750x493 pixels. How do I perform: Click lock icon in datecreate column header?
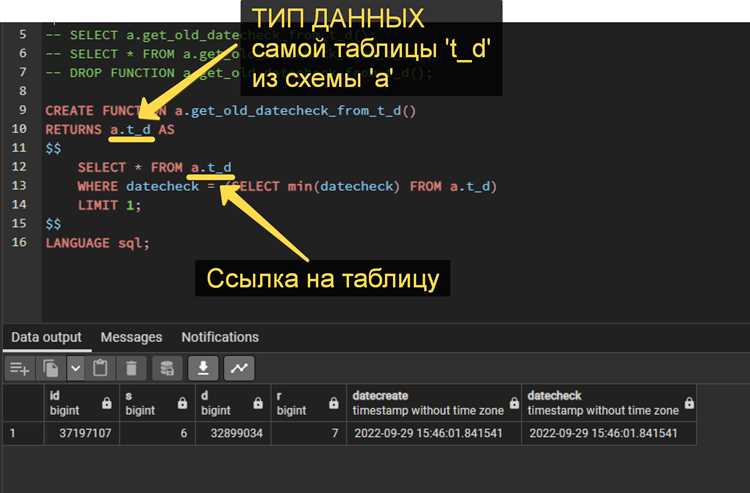point(514,403)
